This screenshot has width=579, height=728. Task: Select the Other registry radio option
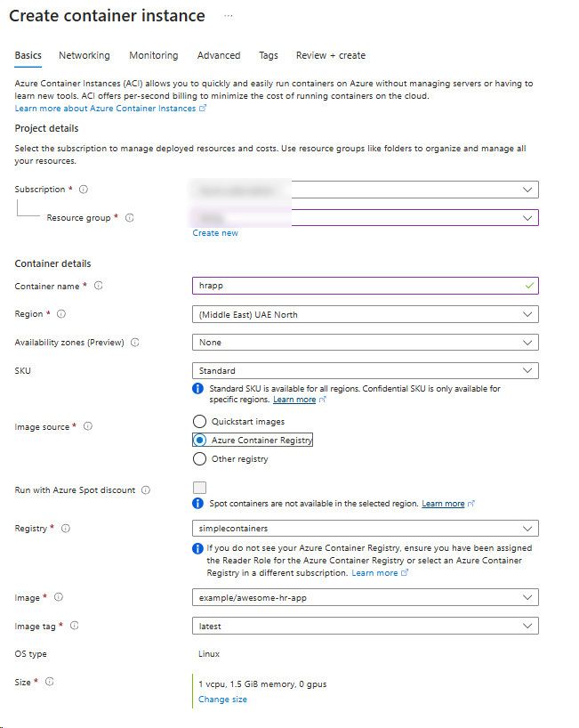[199, 458]
